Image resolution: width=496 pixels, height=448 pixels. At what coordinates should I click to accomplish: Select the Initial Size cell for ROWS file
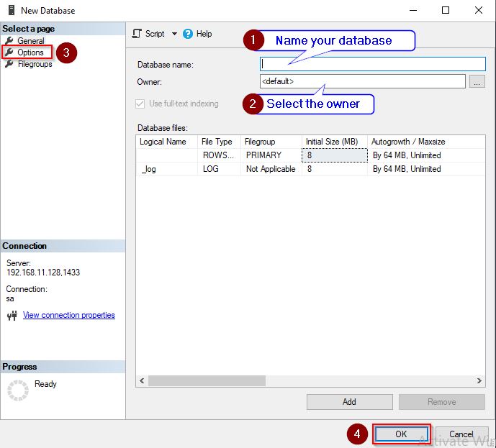click(334, 155)
